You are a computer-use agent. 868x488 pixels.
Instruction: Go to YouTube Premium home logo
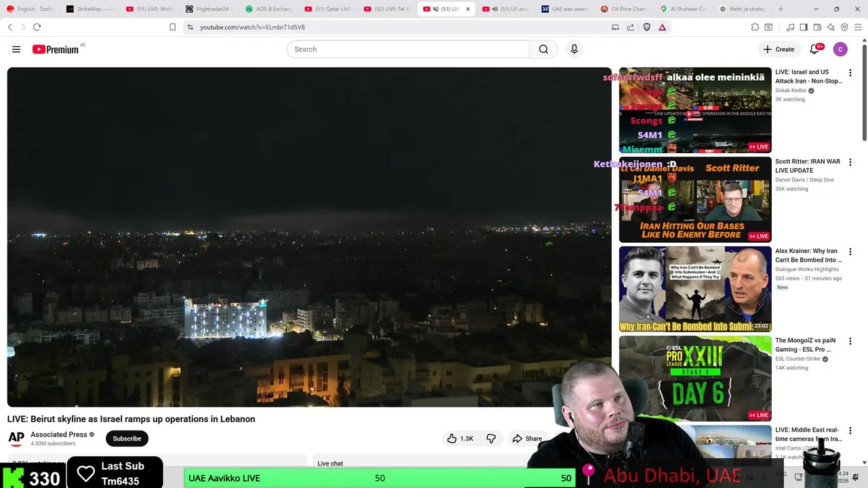coord(56,49)
